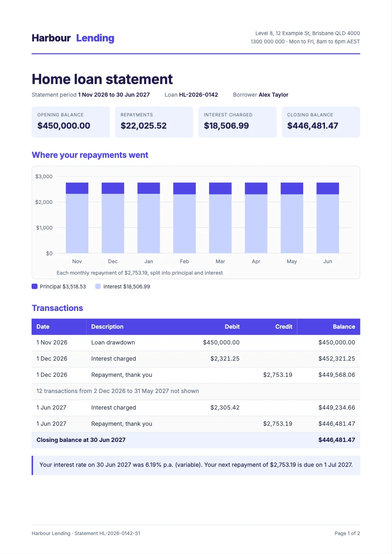Click the 'Home loan statement' heading

click(x=102, y=79)
